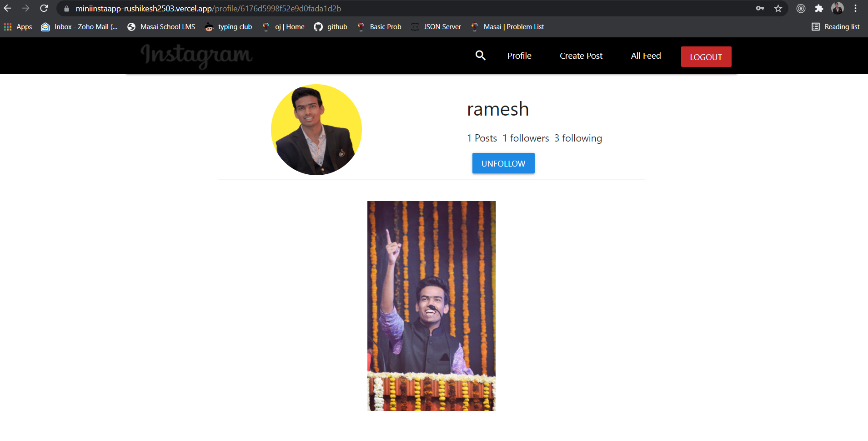Open Chrome profile avatar
This screenshot has width=868, height=441.
(837, 8)
